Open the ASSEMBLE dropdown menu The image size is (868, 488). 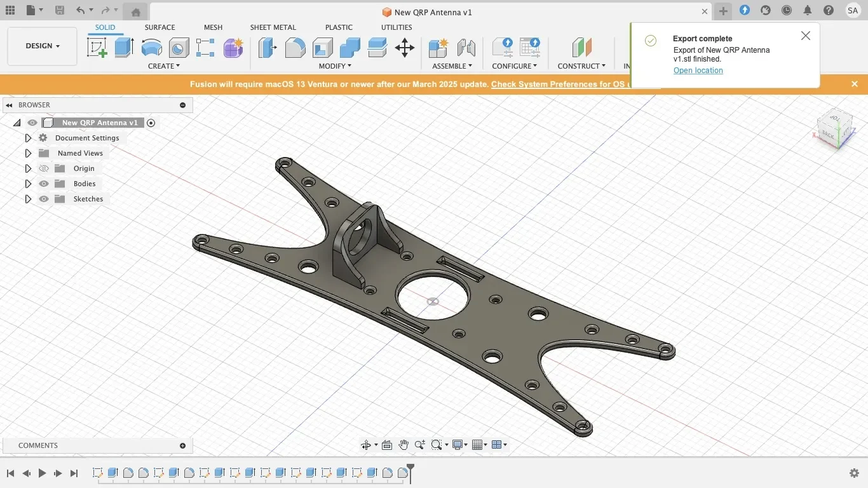(452, 66)
